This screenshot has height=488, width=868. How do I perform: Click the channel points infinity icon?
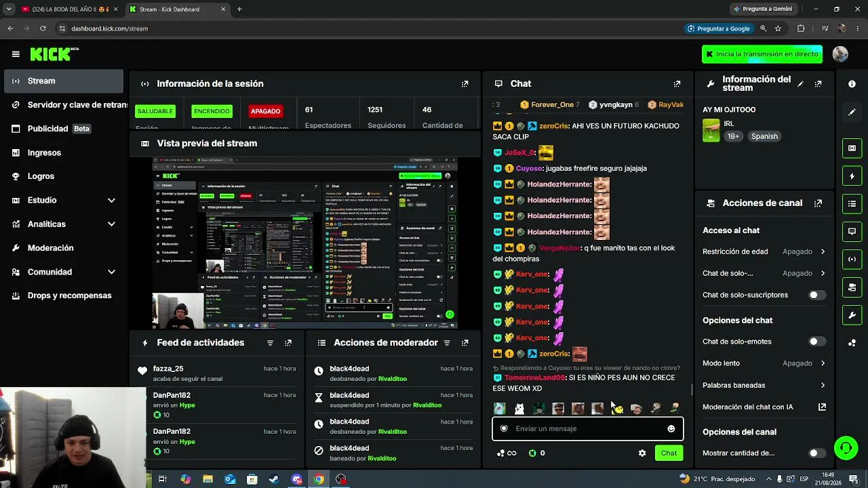507,453
